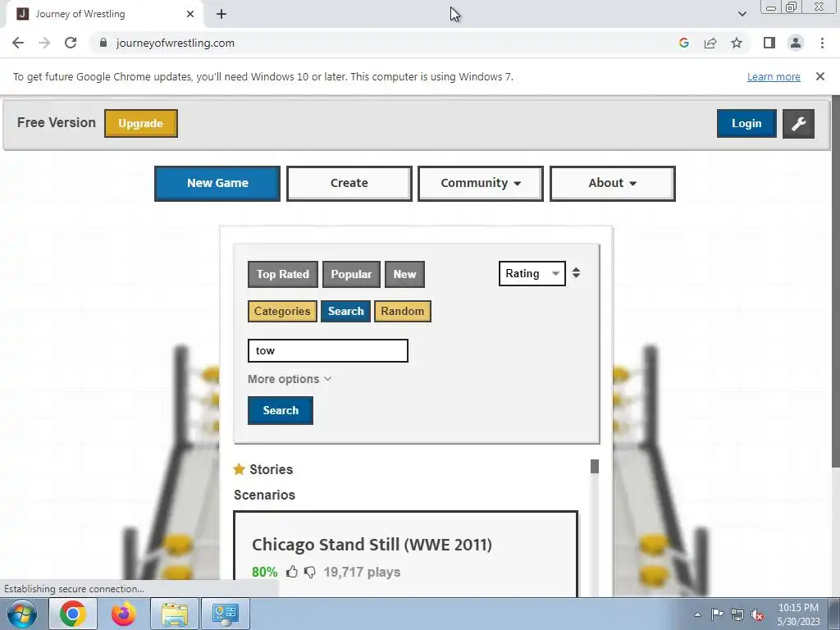
Task: Open Chrome three-dot menu
Action: [822, 43]
